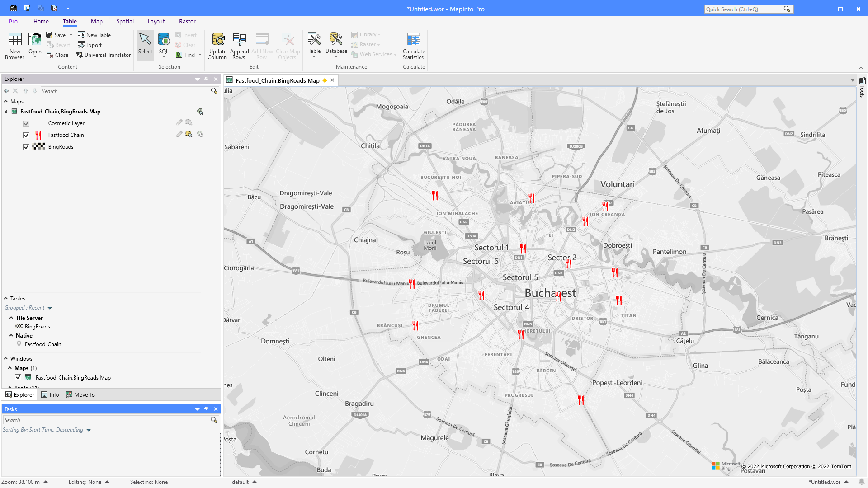Select the Select tool in Selection group
Viewport: 868px width, 488px height.
click(x=145, y=45)
